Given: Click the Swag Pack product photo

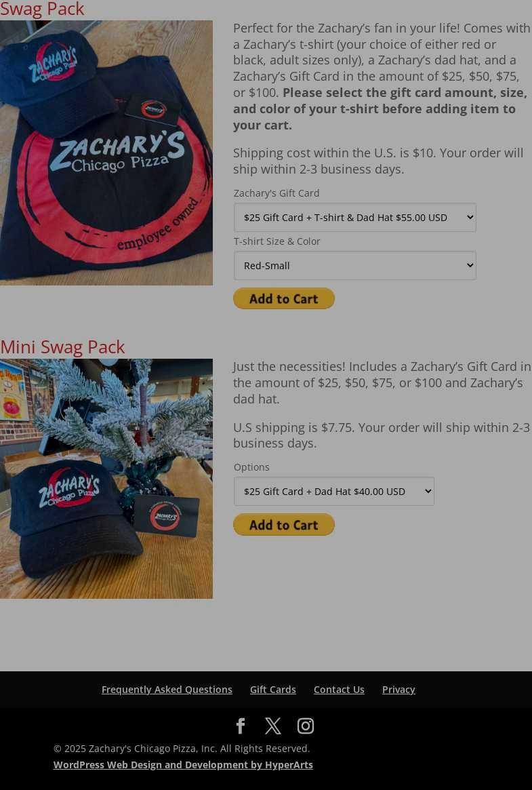Looking at the screenshot, I should point(106,153).
